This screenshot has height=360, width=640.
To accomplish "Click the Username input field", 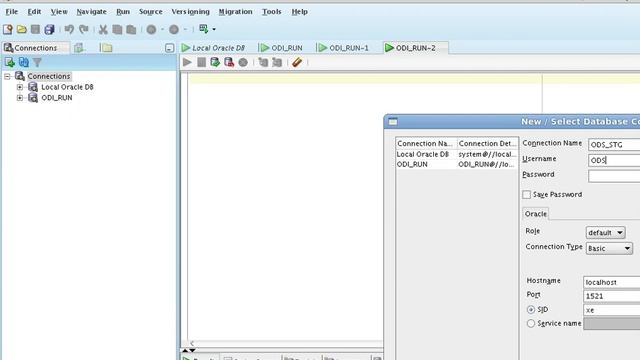I will (x=614, y=160).
